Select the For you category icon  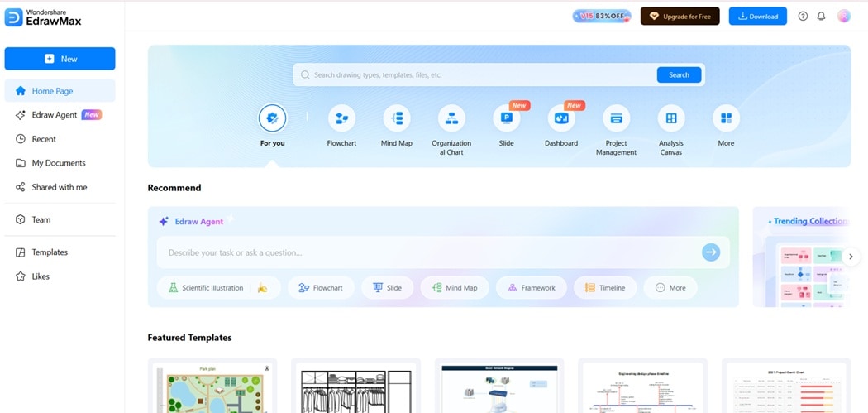272,118
